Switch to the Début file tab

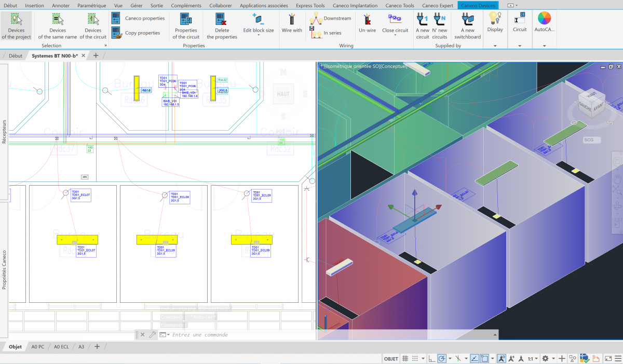click(x=16, y=55)
